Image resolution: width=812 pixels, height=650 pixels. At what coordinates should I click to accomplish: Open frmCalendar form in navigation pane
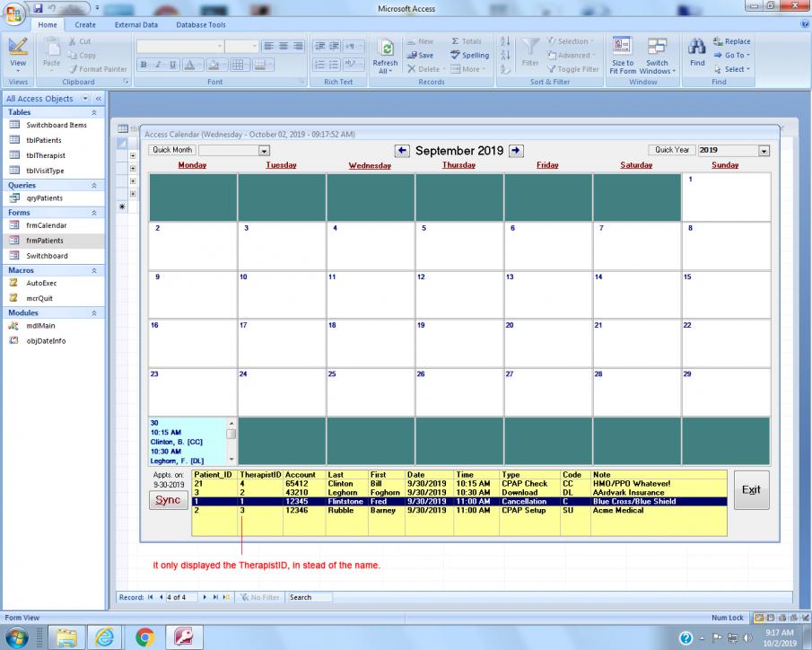click(x=46, y=225)
